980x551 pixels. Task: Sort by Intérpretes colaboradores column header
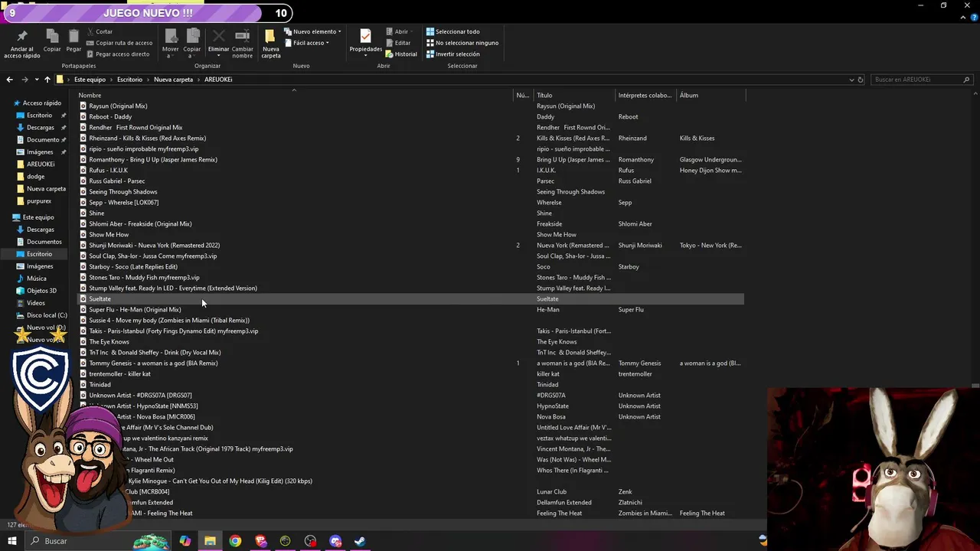647,95
